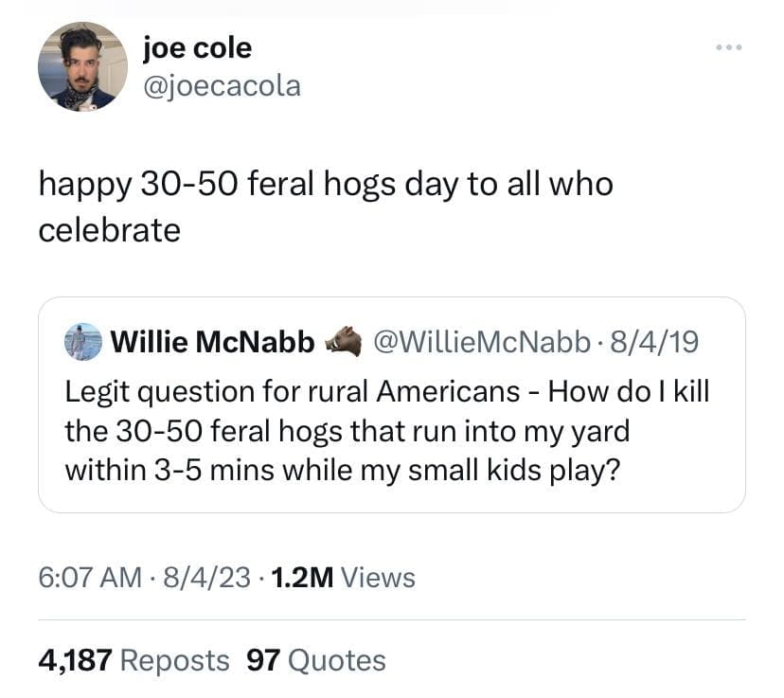This screenshot has width=784, height=698.
Task: Show the 97 Quotes list
Action: tap(316, 660)
